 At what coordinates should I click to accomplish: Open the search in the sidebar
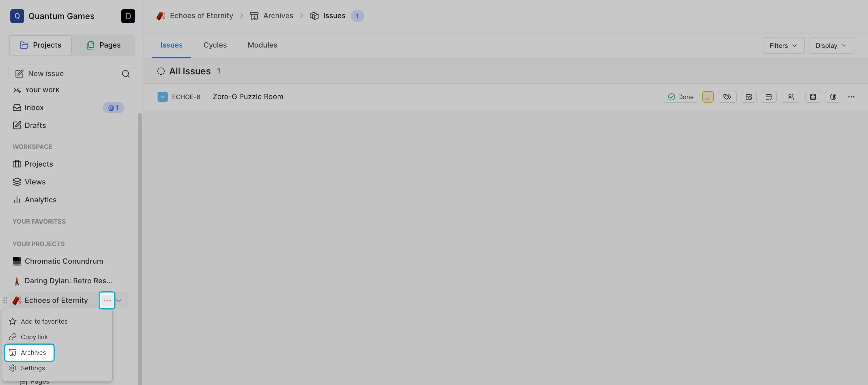tap(126, 73)
